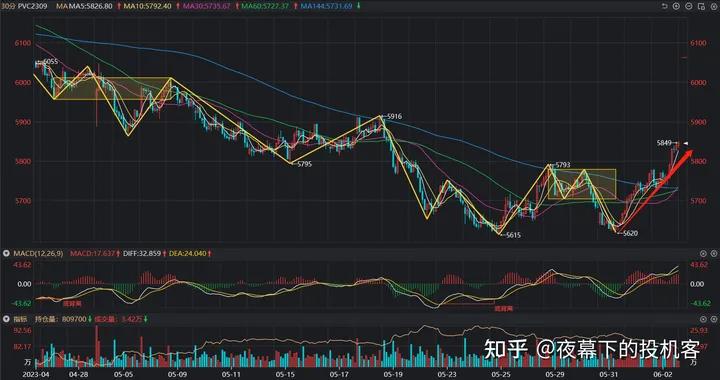
Task: Click the 05-09 date on time axis
Action: (178, 375)
